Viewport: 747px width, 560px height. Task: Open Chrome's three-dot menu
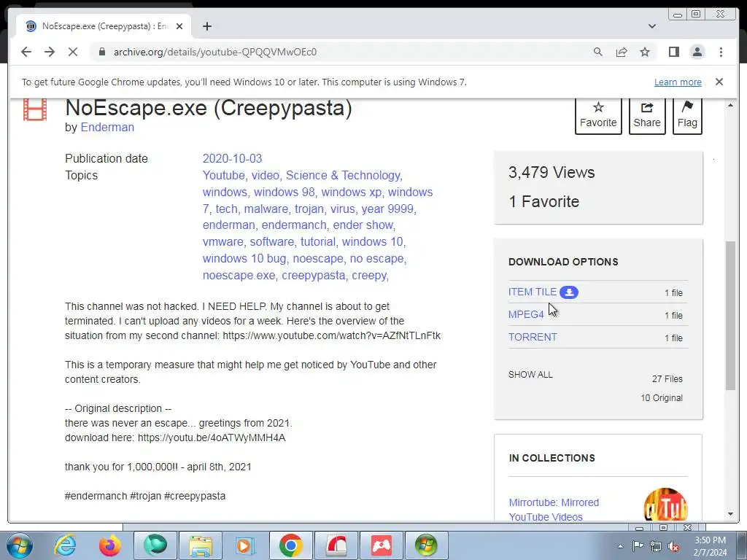[721, 52]
